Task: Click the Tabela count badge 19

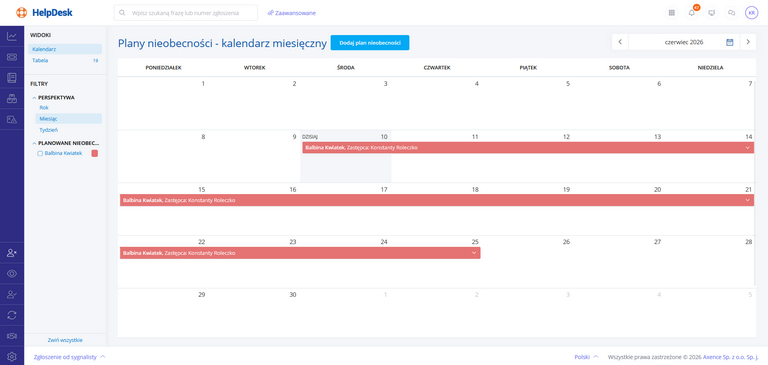Action: (x=96, y=61)
